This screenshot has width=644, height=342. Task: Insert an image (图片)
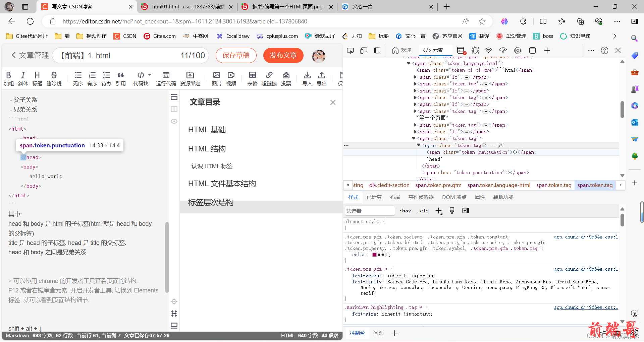point(217,79)
